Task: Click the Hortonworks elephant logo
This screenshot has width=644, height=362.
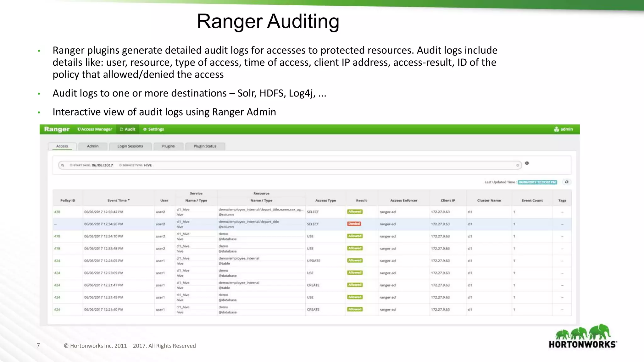Action: coord(583,336)
